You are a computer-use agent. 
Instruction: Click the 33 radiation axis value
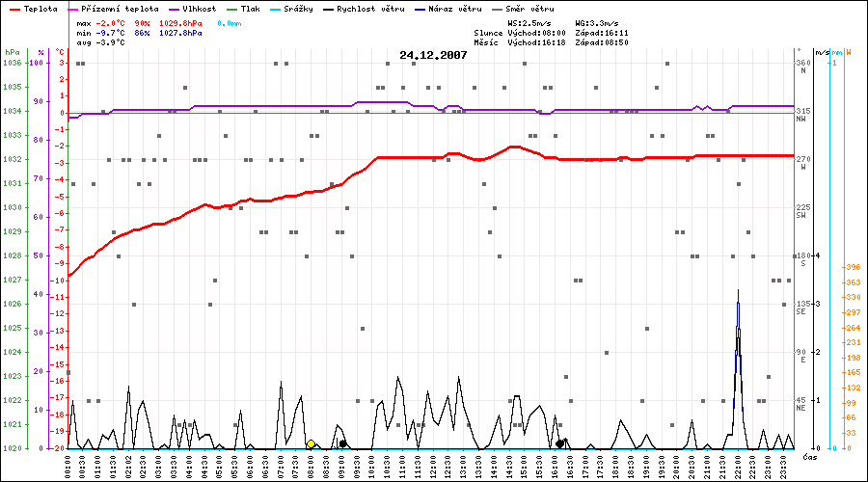pos(852,433)
